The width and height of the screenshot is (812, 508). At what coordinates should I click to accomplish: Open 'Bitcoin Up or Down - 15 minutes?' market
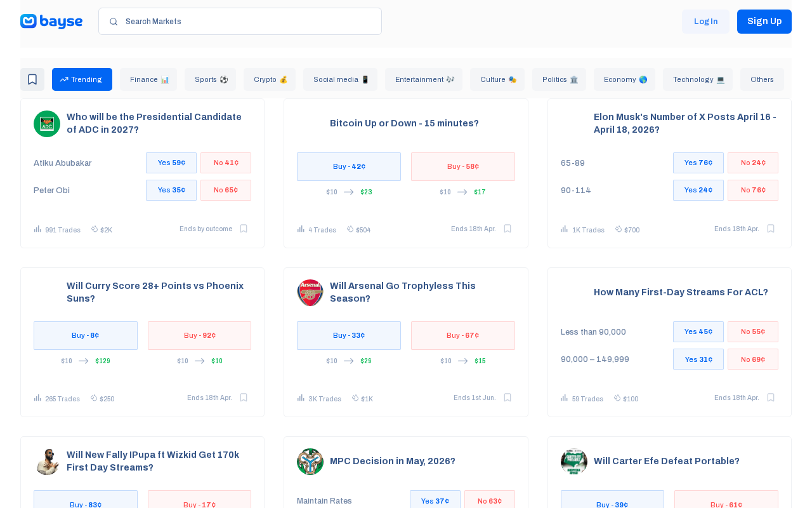404,124
